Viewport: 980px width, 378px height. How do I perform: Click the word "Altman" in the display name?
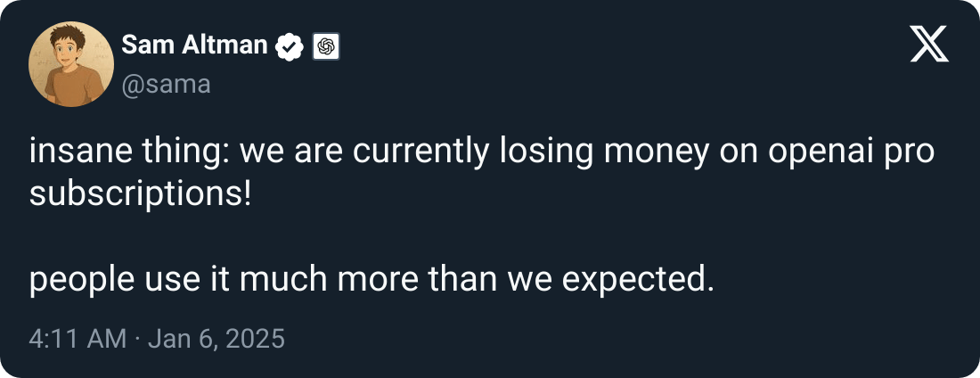233,45
